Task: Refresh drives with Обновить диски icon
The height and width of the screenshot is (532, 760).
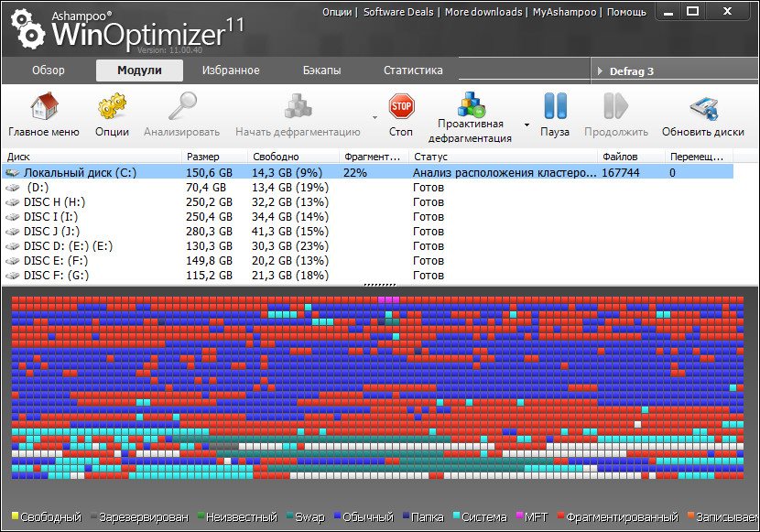Action: pos(703,108)
